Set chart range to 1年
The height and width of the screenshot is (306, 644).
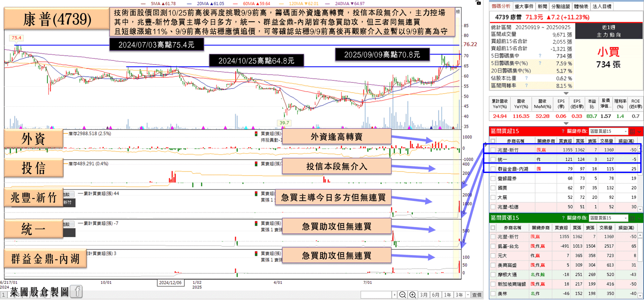(448, 295)
